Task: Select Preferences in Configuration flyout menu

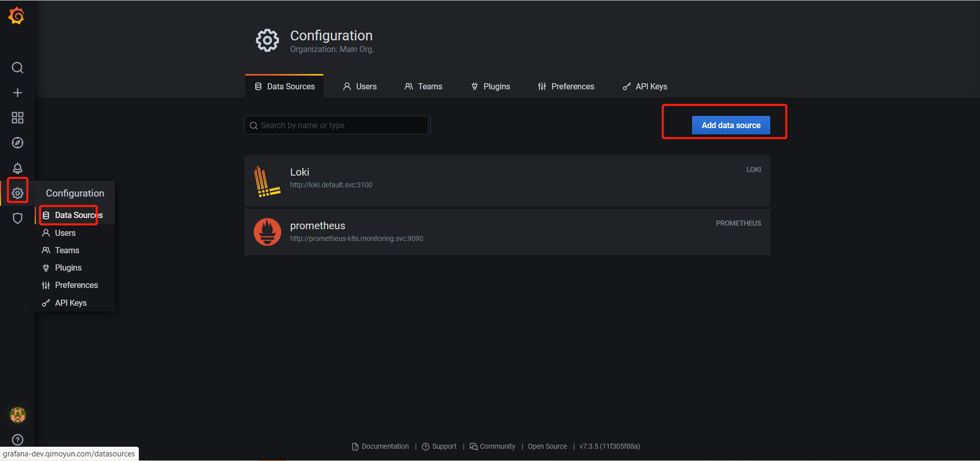Action: (x=75, y=285)
